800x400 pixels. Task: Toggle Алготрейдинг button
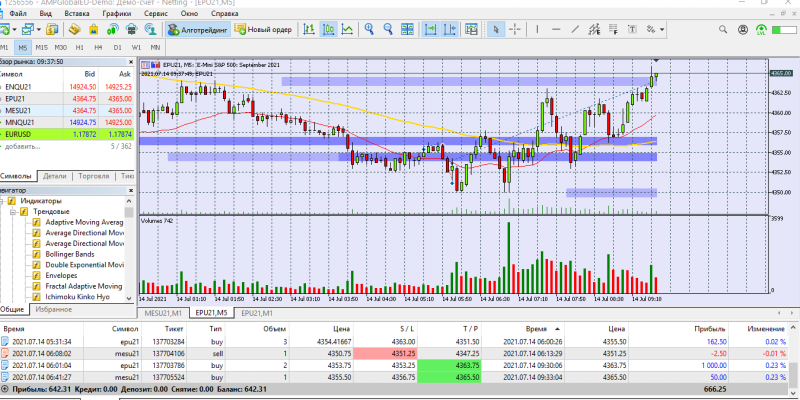198,30
